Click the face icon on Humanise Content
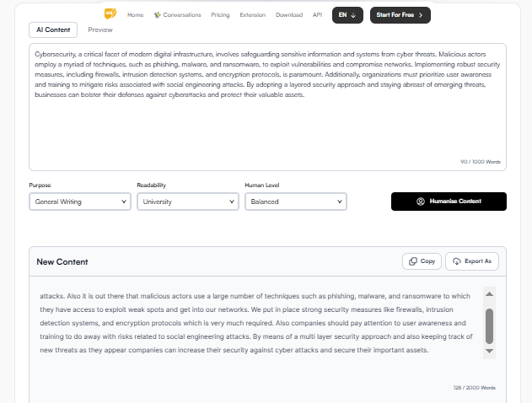 click(x=421, y=201)
